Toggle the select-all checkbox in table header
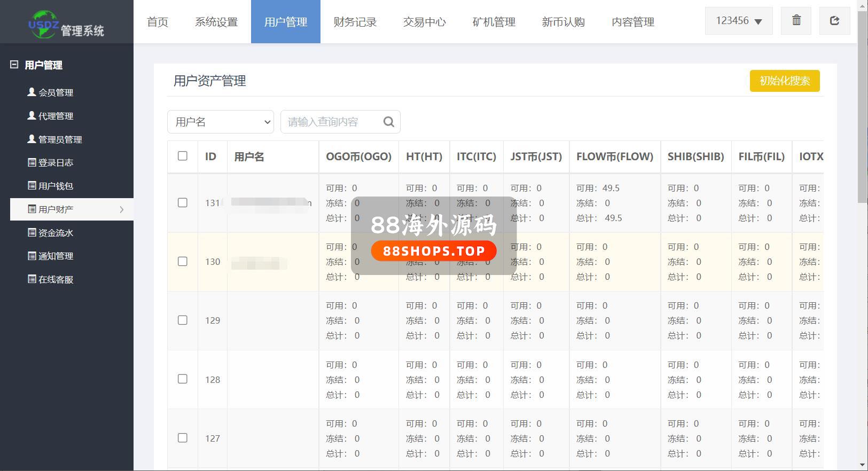This screenshot has width=868, height=471. pyautogui.click(x=183, y=156)
